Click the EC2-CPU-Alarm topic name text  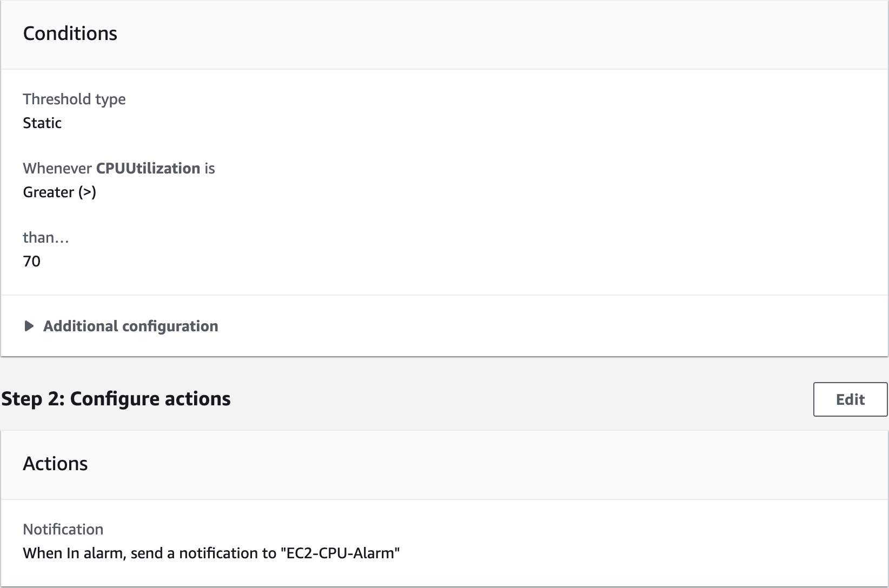(340, 553)
